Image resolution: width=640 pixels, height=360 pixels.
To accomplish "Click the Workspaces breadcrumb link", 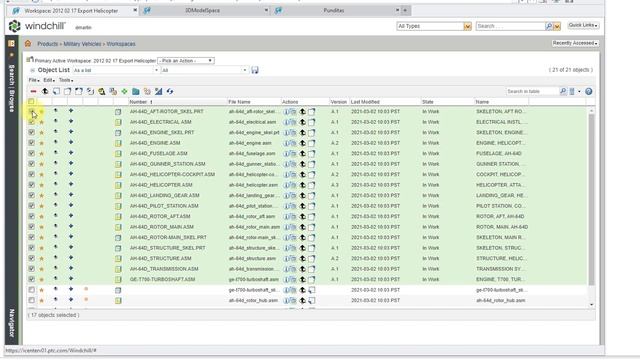I will tap(121, 44).
